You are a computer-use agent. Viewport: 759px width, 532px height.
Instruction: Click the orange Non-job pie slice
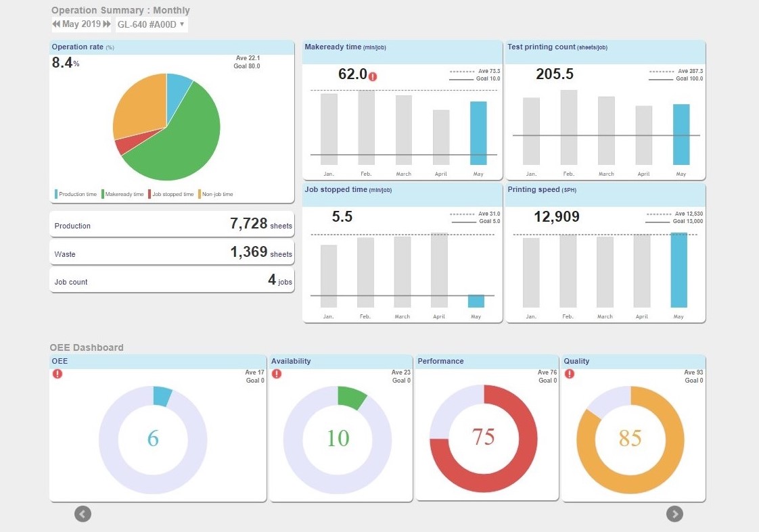point(139,109)
